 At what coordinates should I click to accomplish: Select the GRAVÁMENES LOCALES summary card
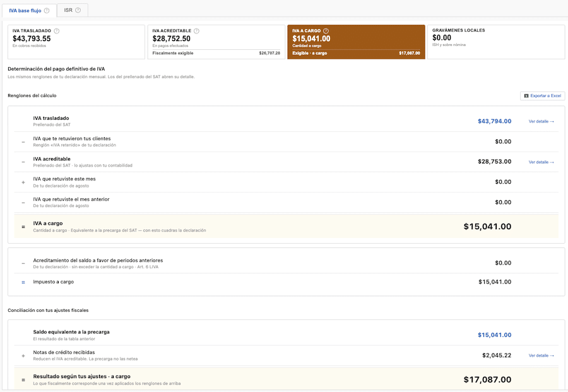[x=496, y=42]
